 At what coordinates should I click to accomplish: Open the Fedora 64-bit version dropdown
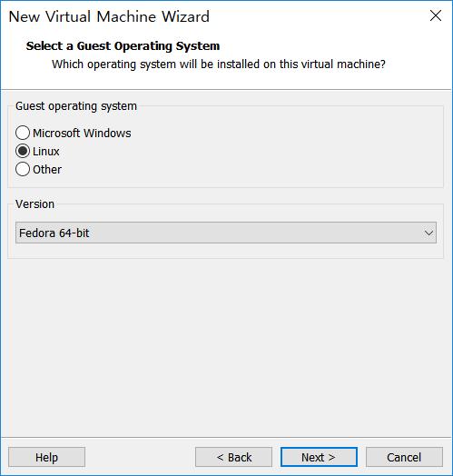226,233
